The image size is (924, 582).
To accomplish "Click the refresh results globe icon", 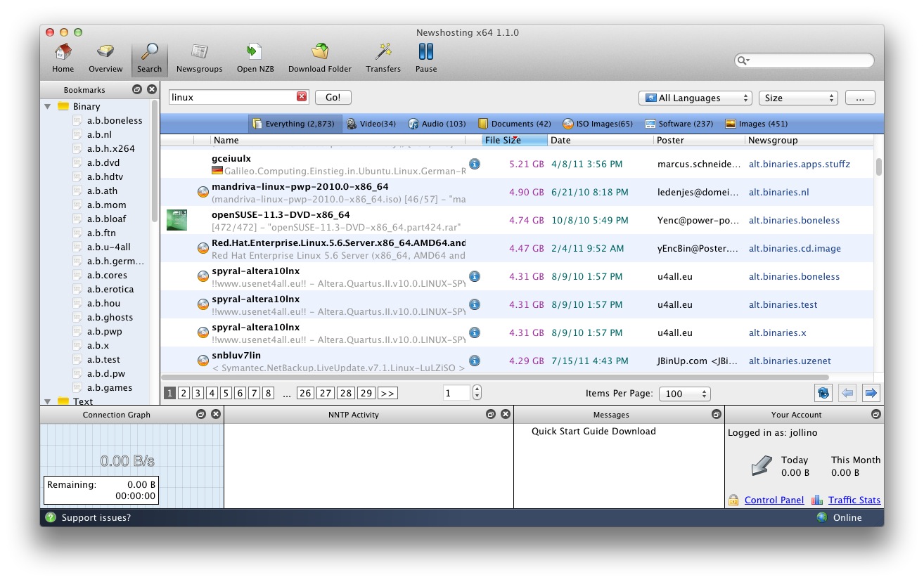I will pyautogui.click(x=823, y=394).
